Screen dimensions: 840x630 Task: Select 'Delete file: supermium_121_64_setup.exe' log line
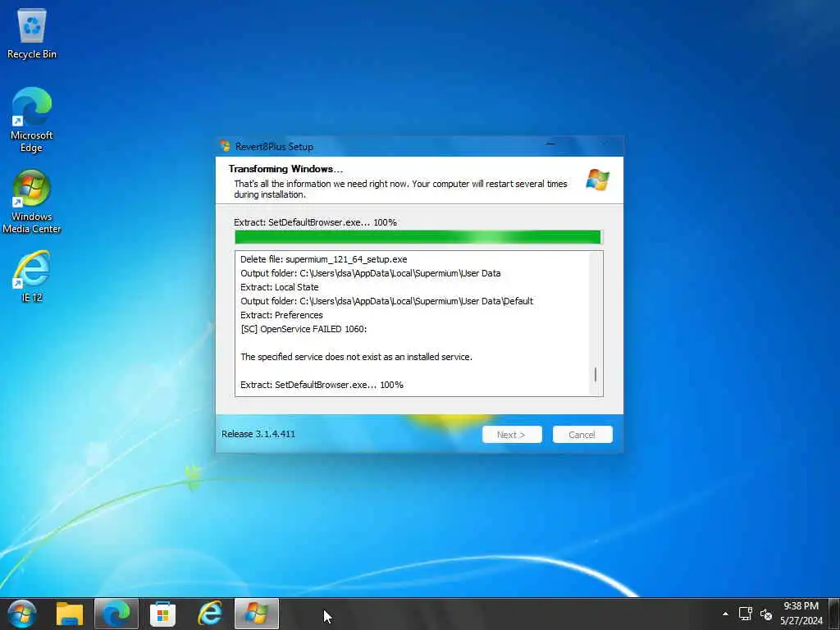click(x=323, y=259)
